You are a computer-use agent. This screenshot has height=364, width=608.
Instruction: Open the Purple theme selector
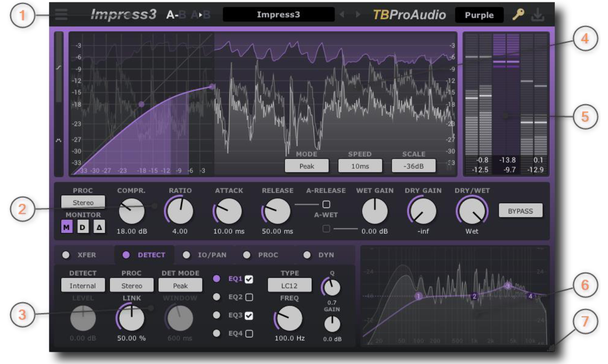coord(479,15)
